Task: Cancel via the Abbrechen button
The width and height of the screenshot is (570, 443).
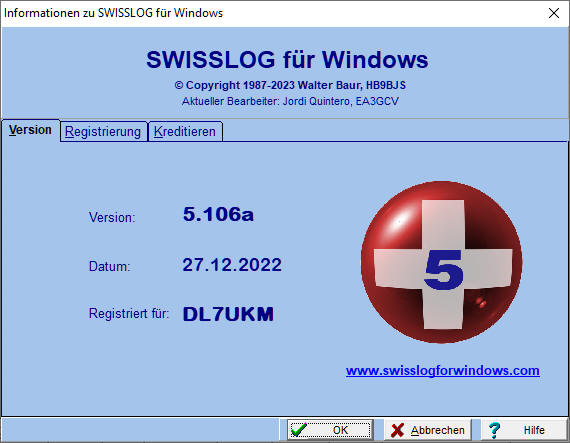Action: tap(428, 430)
